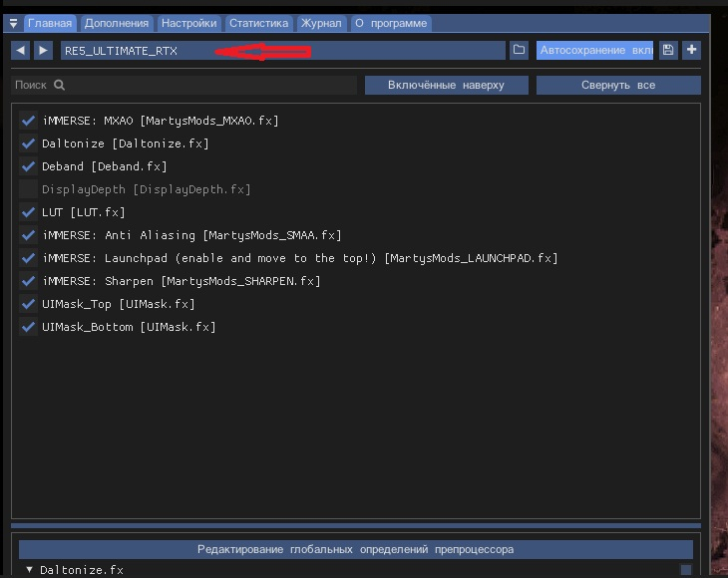
Task: Focus the Поиск search field
Action: click(x=183, y=86)
